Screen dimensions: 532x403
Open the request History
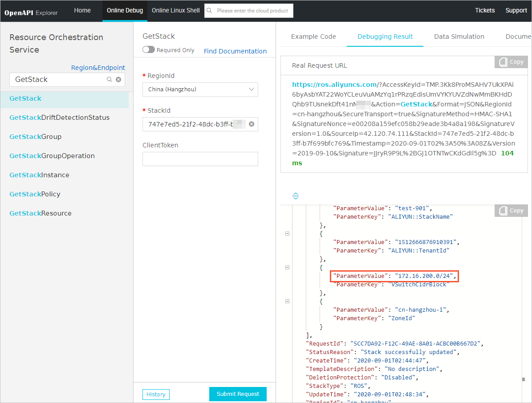(x=156, y=395)
